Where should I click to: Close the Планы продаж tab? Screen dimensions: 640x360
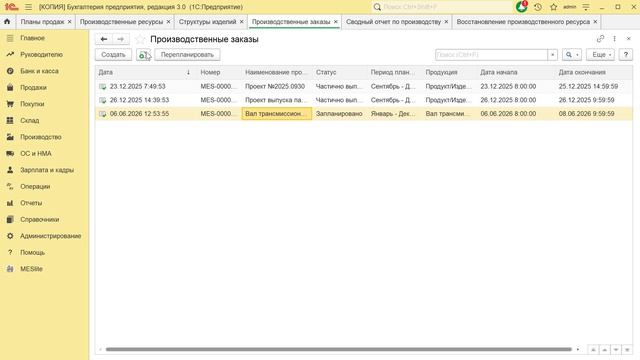[x=69, y=22]
